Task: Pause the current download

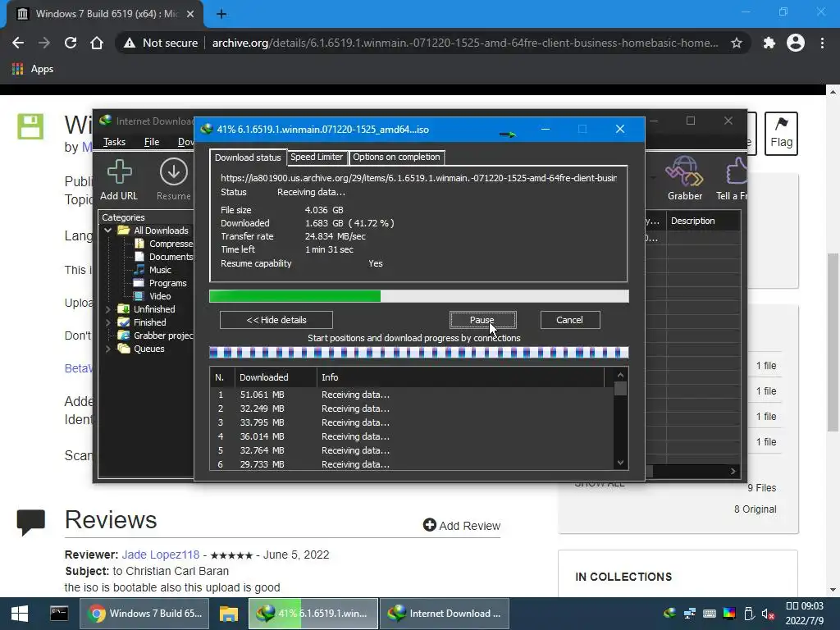Action: 482,320
